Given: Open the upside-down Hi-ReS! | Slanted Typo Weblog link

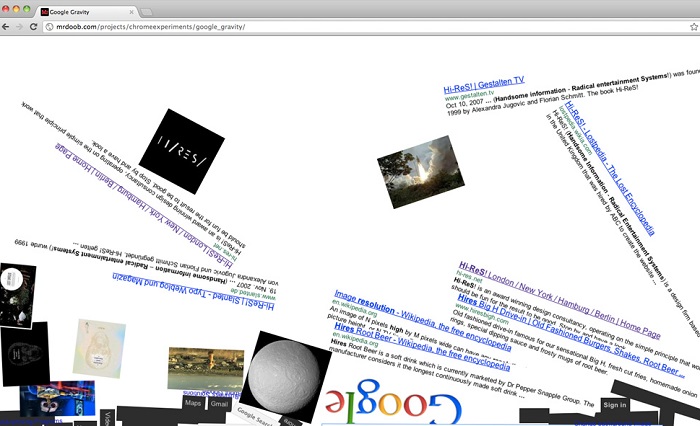Looking at the screenshot, I should 193,291.
